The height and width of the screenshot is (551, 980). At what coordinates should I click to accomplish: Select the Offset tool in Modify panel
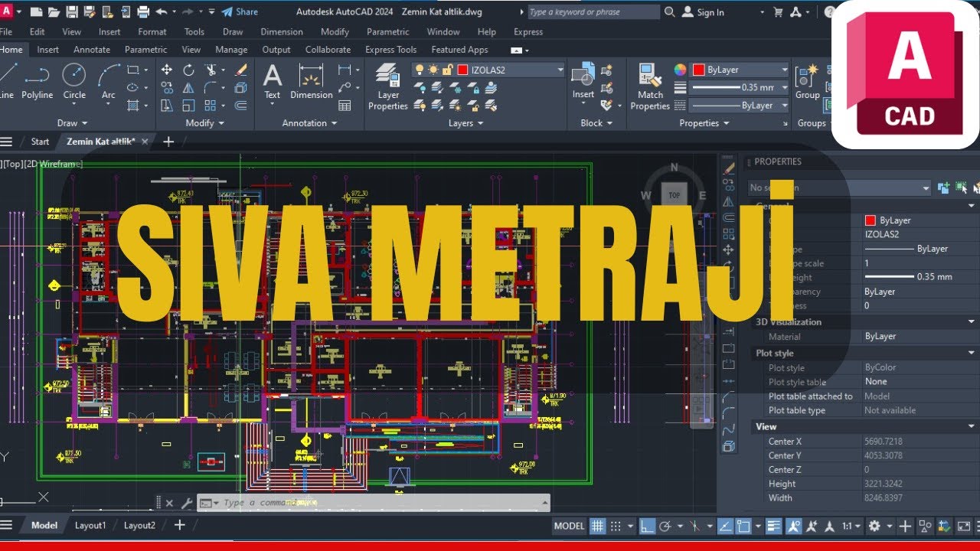[240, 106]
